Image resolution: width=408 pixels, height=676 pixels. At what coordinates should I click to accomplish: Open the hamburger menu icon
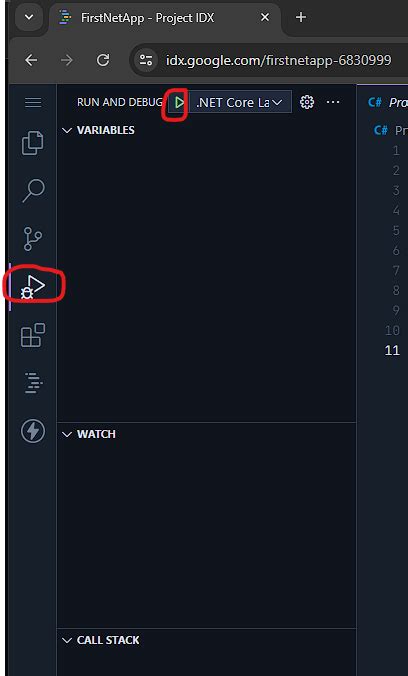pos(33,103)
